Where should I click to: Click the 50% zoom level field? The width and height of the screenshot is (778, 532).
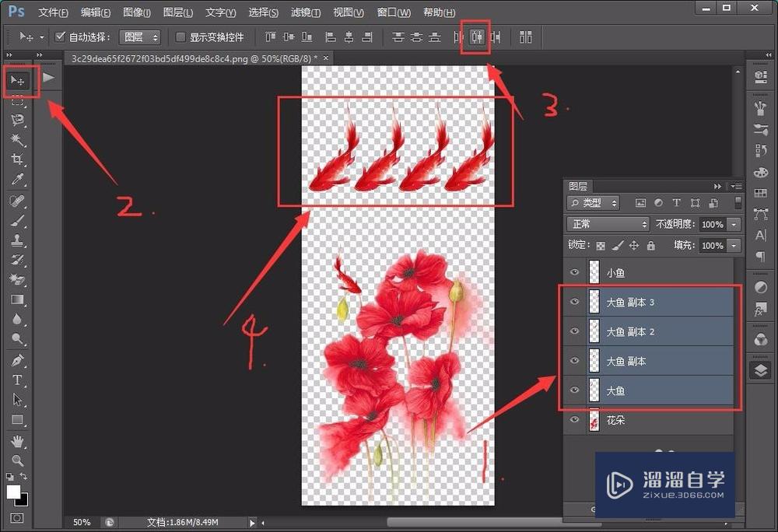82,523
